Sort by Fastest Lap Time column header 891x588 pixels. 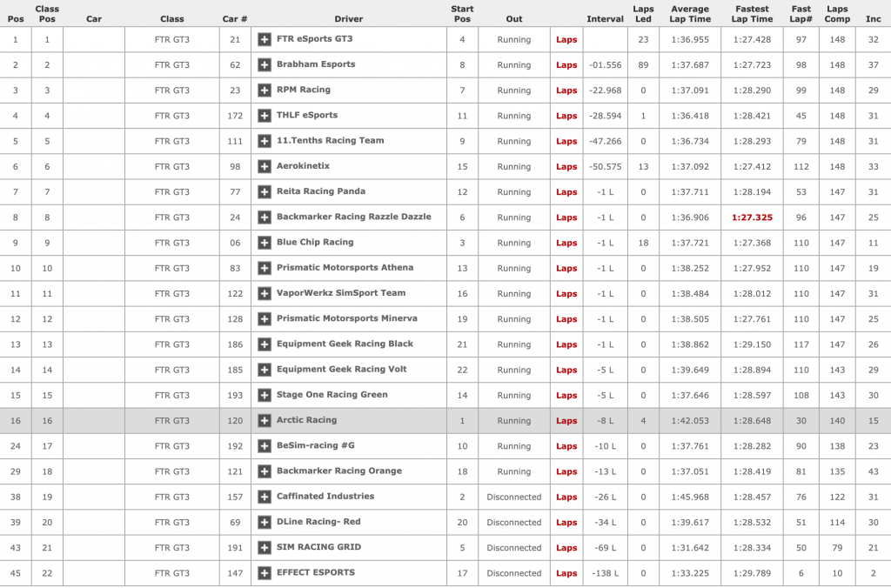[751, 14]
